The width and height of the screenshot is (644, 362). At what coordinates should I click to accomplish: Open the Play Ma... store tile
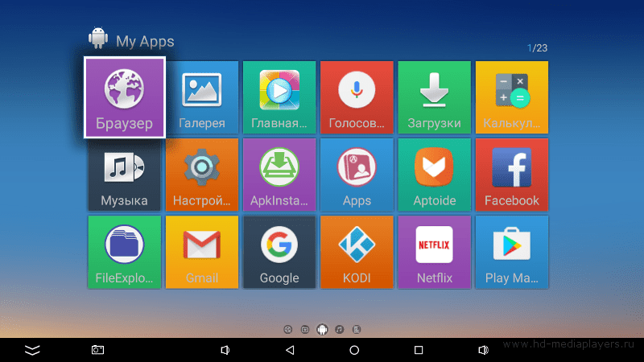pos(512,252)
